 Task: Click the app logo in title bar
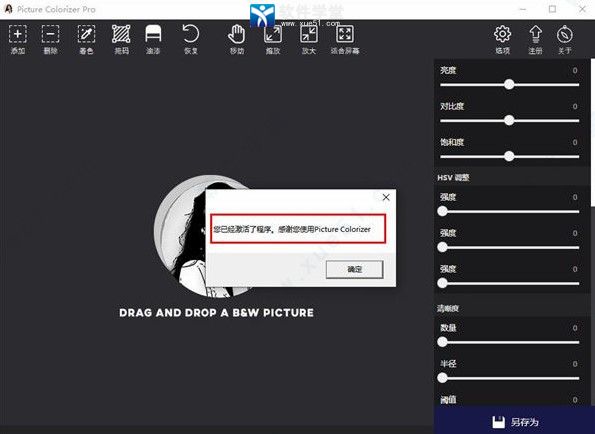tap(8, 9)
